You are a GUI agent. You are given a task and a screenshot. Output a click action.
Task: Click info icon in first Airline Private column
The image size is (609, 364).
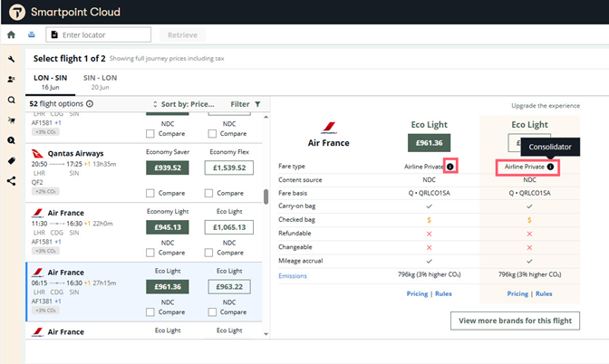449,167
